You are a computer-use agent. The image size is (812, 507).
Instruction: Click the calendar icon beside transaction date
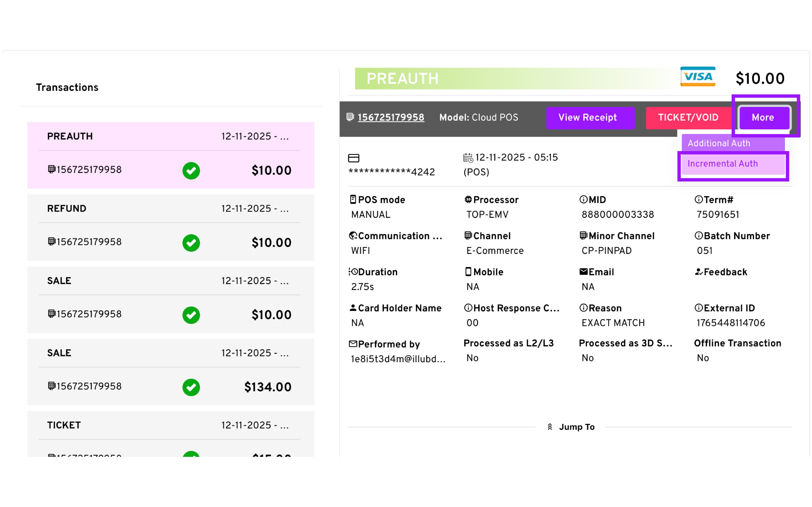tap(468, 158)
